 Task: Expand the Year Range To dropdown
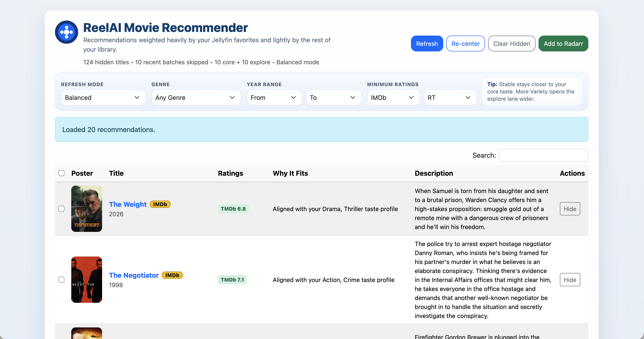click(333, 98)
